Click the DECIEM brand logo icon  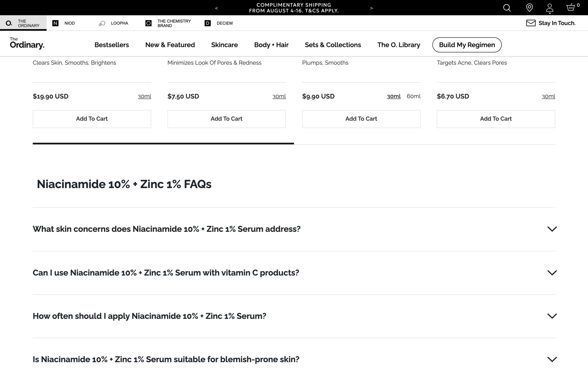207,23
